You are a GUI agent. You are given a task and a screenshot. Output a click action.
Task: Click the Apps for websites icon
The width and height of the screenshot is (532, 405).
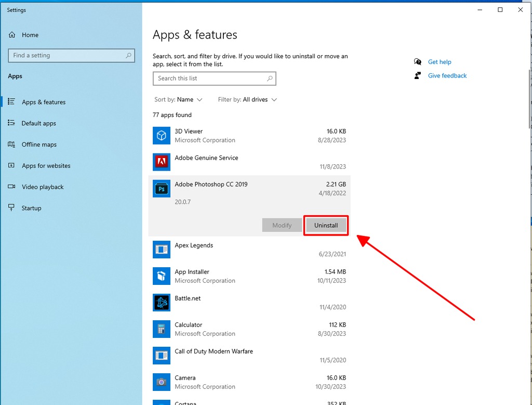11,165
